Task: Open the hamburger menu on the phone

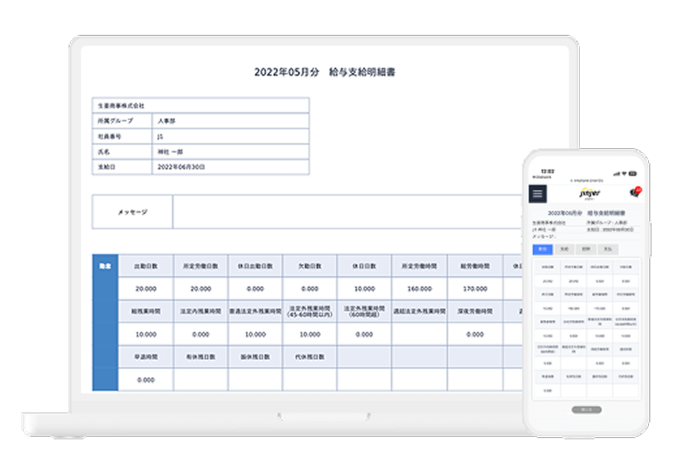Action: pos(540,194)
